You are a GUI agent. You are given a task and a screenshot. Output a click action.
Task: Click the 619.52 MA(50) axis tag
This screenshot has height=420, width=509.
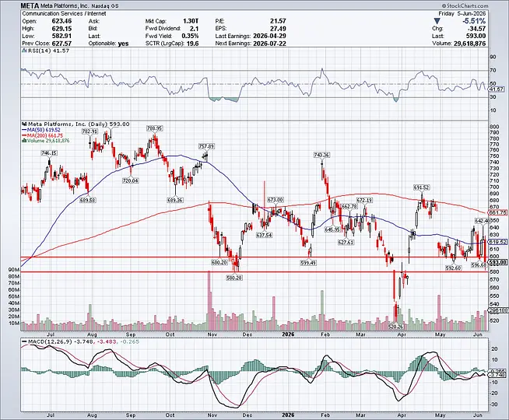click(497, 242)
